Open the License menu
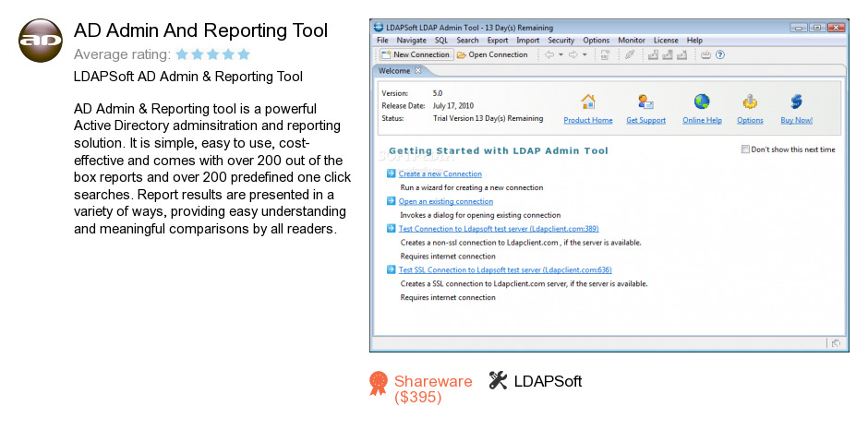The height and width of the screenshot is (430, 868). [x=666, y=41]
